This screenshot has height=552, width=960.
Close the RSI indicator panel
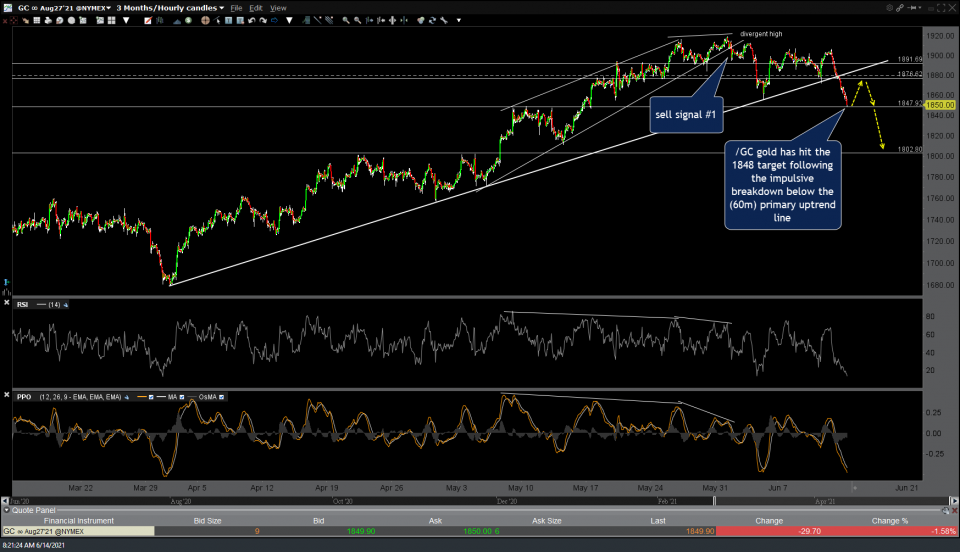(6, 303)
